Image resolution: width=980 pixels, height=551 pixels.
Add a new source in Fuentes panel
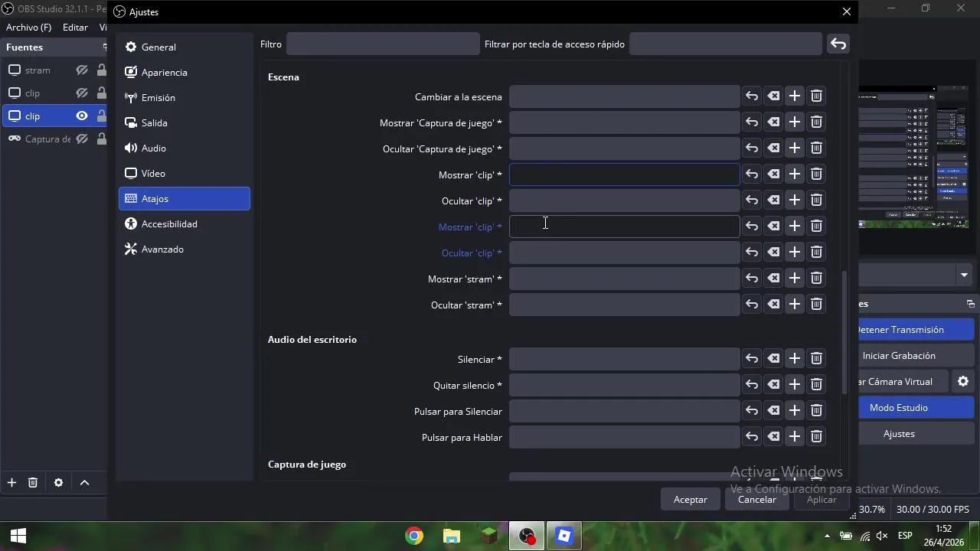point(11,482)
